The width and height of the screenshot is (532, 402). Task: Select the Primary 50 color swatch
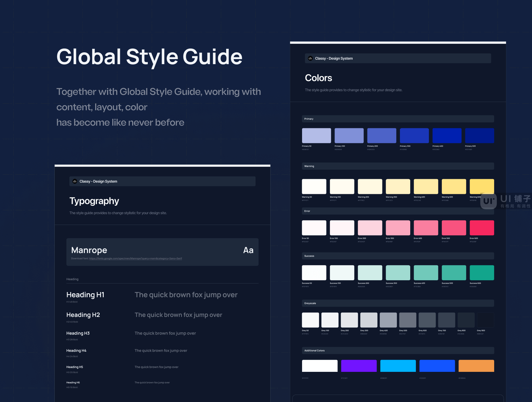click(x=316, y=136)
